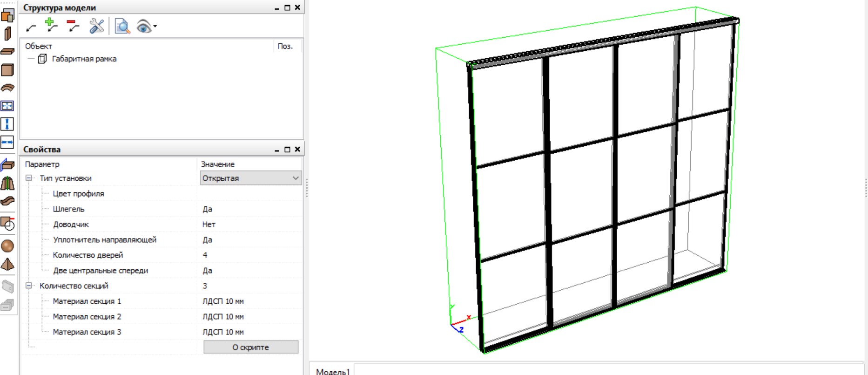This screenshot has height=375, width=868.
Task: Switch to the Модель1 tab
Action: pos(332,371)
